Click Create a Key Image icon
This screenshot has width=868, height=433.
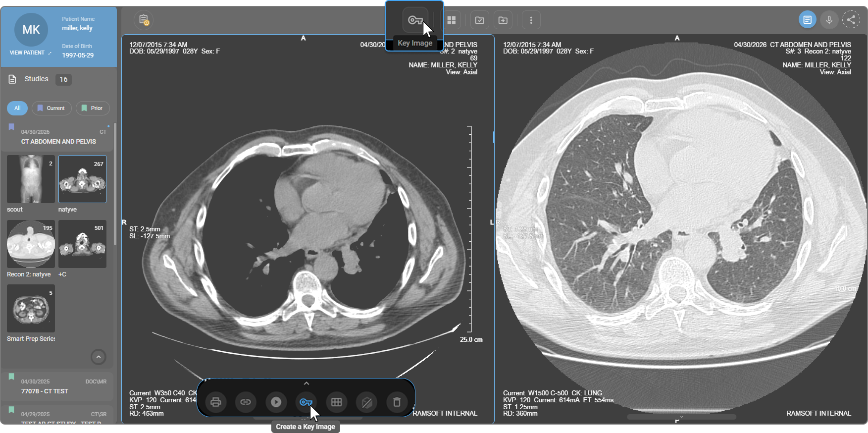pos(306,402)
